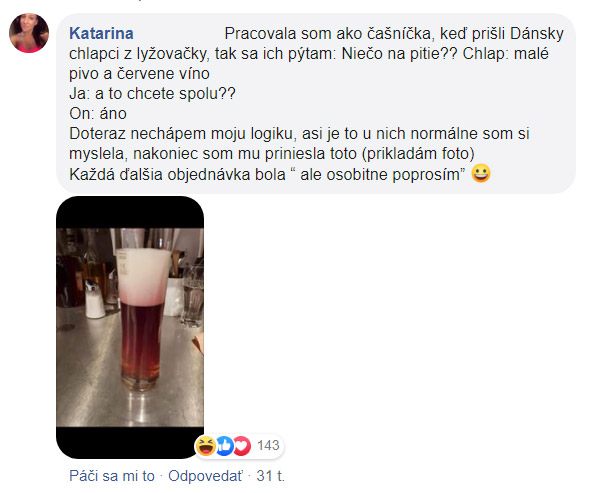The width and height of the screenshot is (602, 493).
Task: Click the 31 t. comment timestamp
Action: click(x=271, y=476)
